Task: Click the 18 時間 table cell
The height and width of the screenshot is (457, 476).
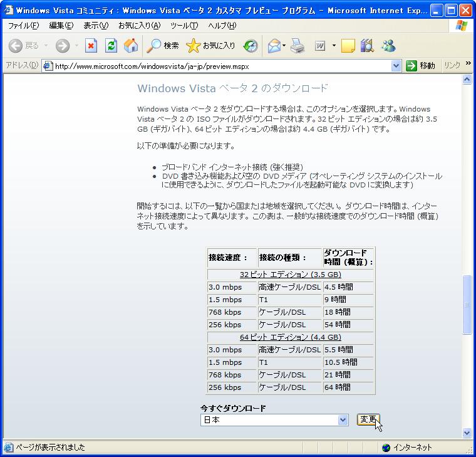Action: 348,312
